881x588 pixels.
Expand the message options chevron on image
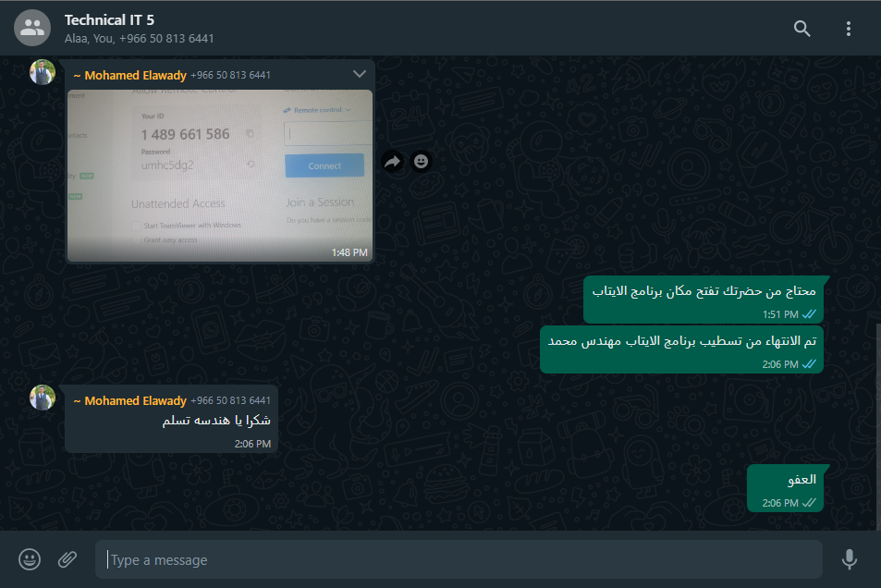(359, 74)
